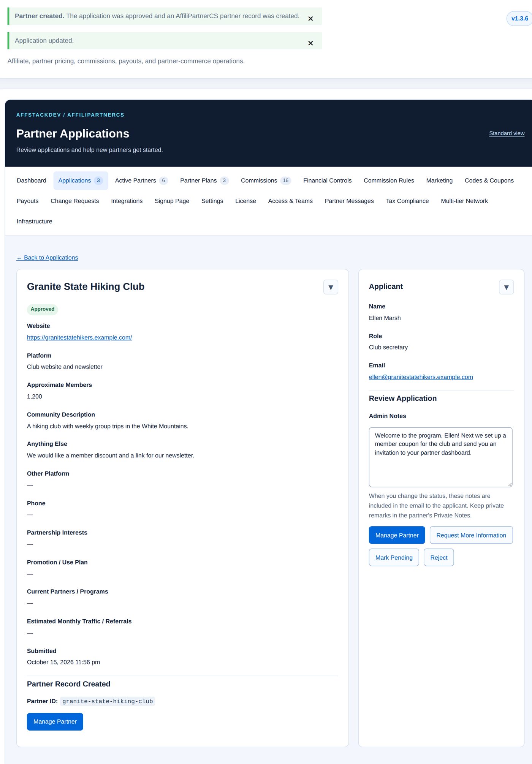This screenshot has width=532, height=764.
Task: Open Financial Controls tab
Action: tap(328, 180)
